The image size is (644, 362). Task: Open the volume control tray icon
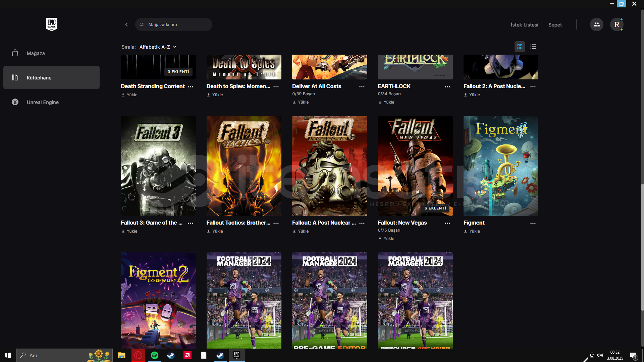click(x=600, y=355)
